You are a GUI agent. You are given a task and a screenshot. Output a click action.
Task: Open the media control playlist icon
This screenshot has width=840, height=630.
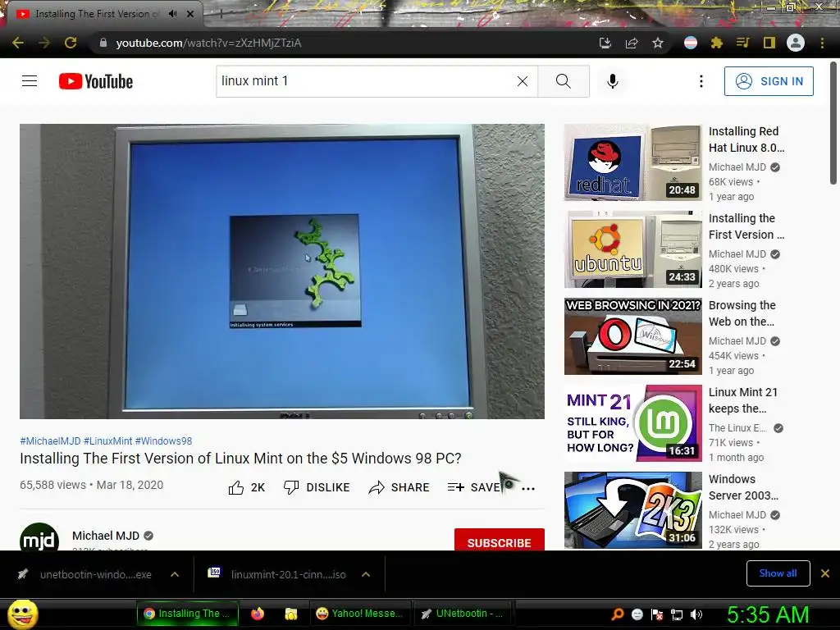(x=742, y=43)
